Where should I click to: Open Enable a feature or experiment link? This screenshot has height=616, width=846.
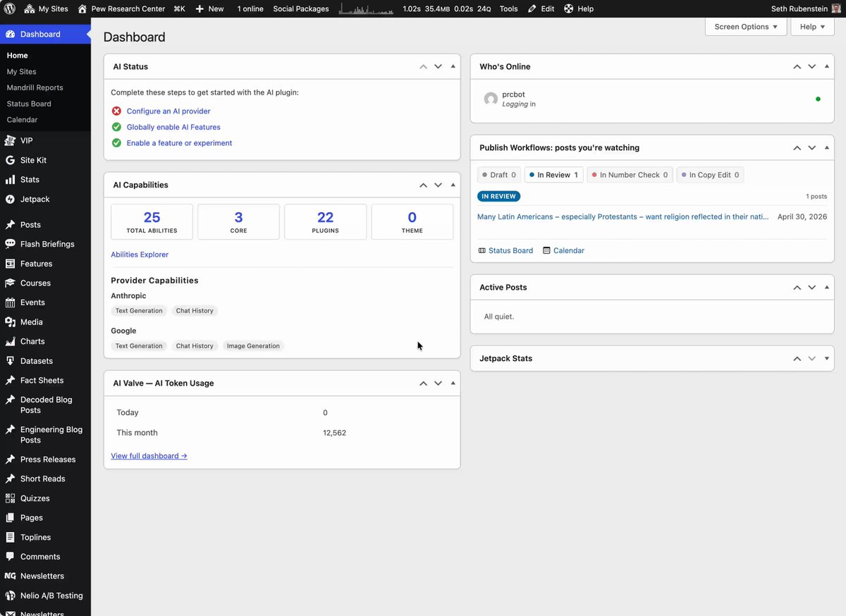179,143
